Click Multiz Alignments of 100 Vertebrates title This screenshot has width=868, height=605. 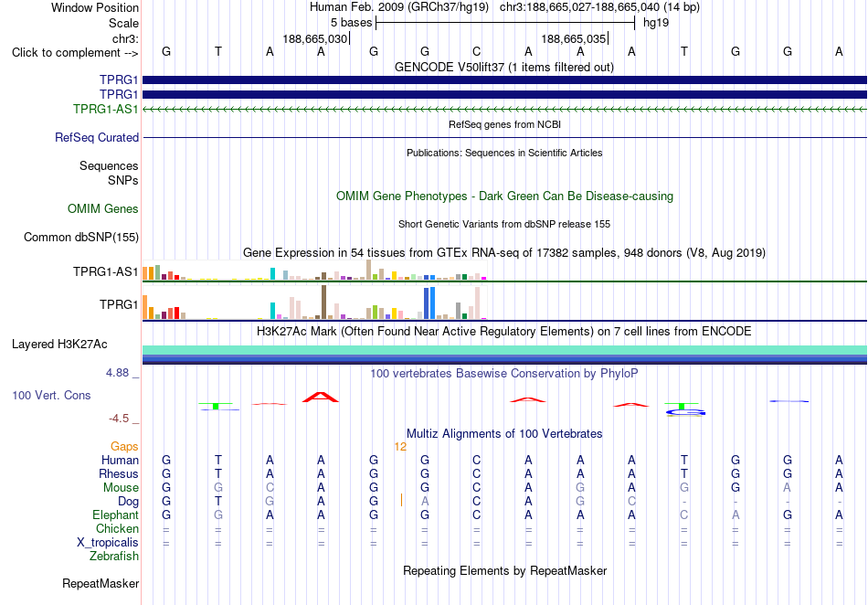(x=504, y=434)
